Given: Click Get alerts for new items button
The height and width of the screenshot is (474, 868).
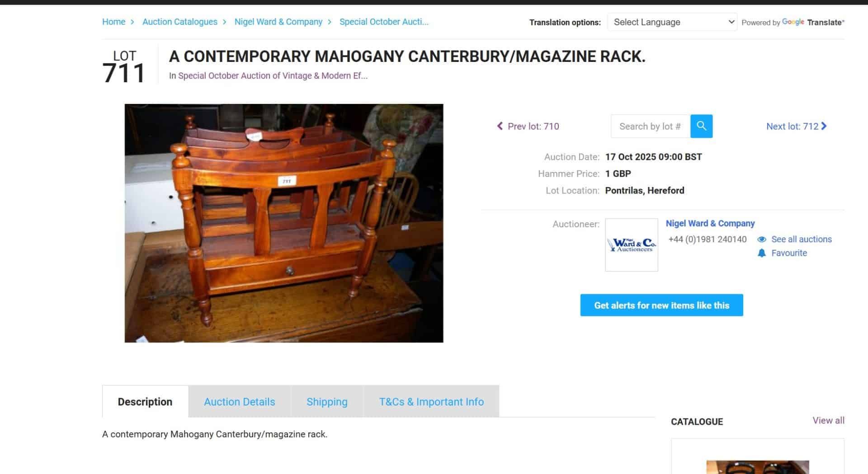Looking at the screenshot, I should (x=661, y=305).
